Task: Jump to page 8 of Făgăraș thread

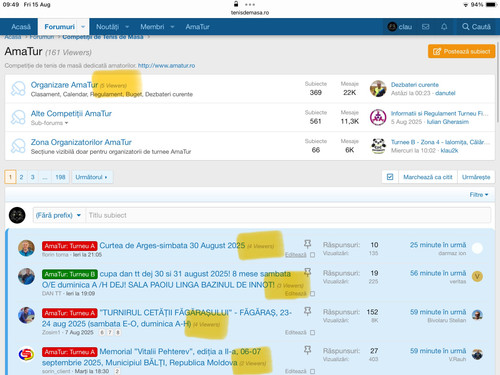Action: click(x=118, y=332)
